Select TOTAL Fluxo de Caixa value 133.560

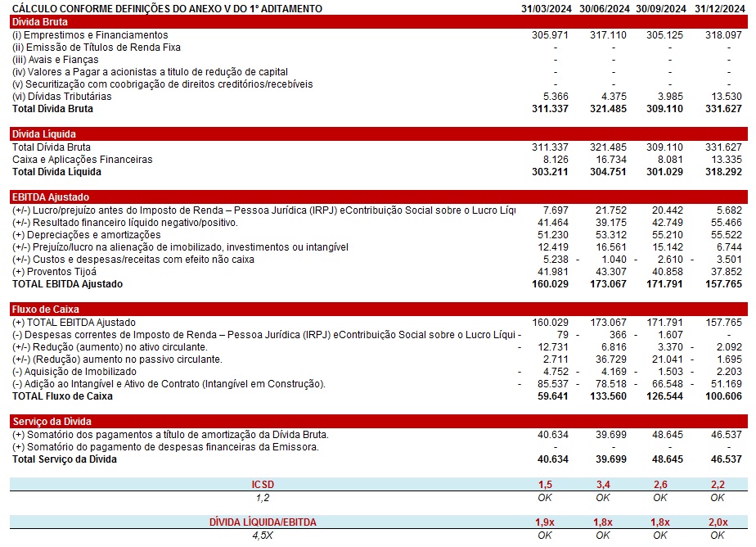point(609,396)
